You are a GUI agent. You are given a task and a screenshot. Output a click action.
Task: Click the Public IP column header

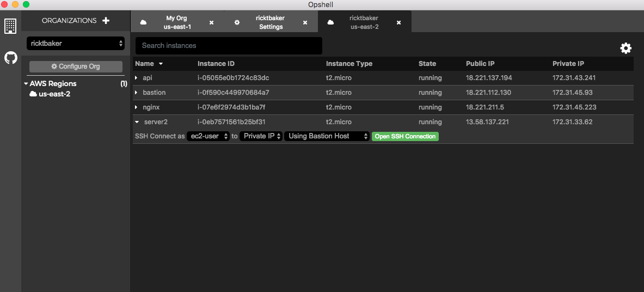(x=481, y=64)
